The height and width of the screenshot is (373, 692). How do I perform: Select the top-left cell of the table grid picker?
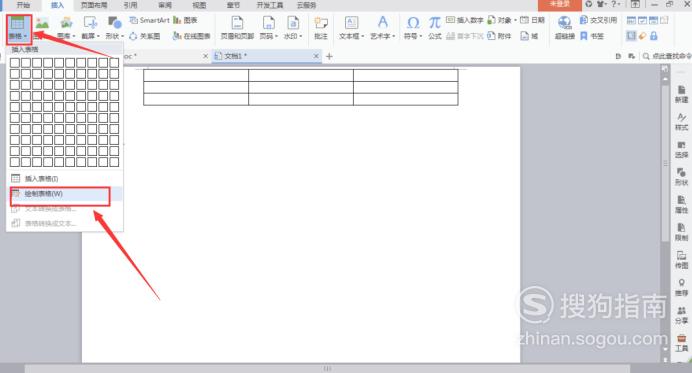click(15, 63)
